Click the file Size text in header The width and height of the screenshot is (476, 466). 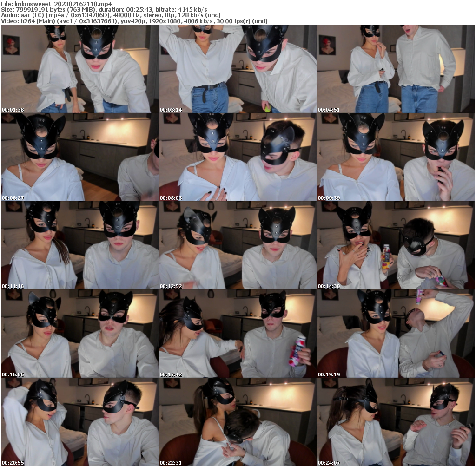46,9
